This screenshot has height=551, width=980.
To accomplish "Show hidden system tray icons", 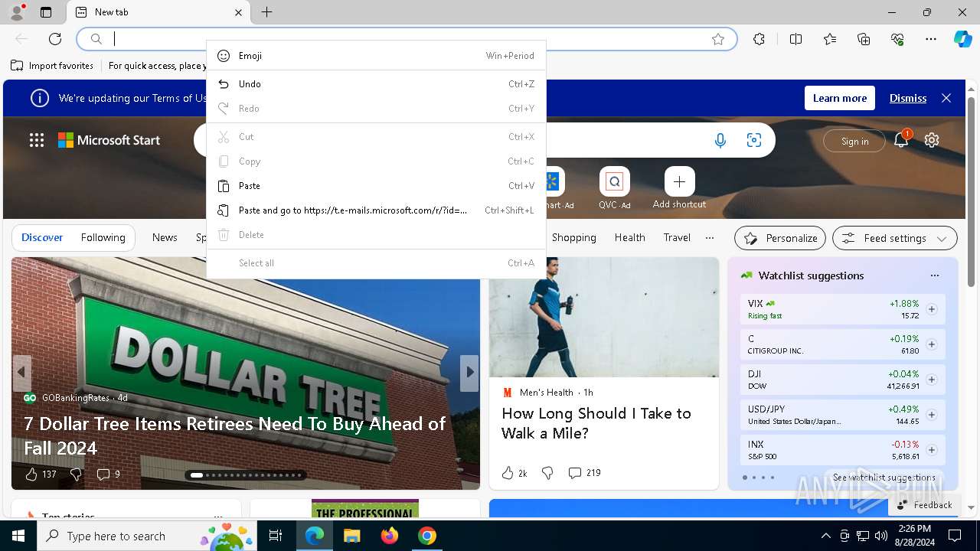I will 825,536.
